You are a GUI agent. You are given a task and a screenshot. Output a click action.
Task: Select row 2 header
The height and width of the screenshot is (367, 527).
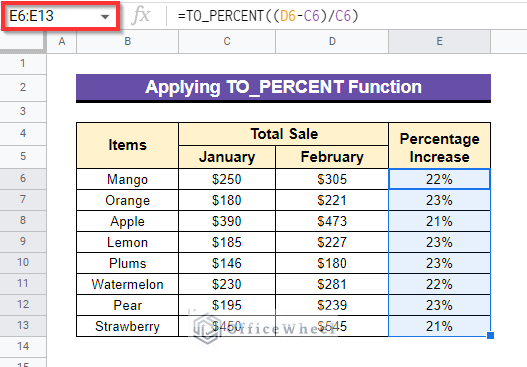click(23, 87)
